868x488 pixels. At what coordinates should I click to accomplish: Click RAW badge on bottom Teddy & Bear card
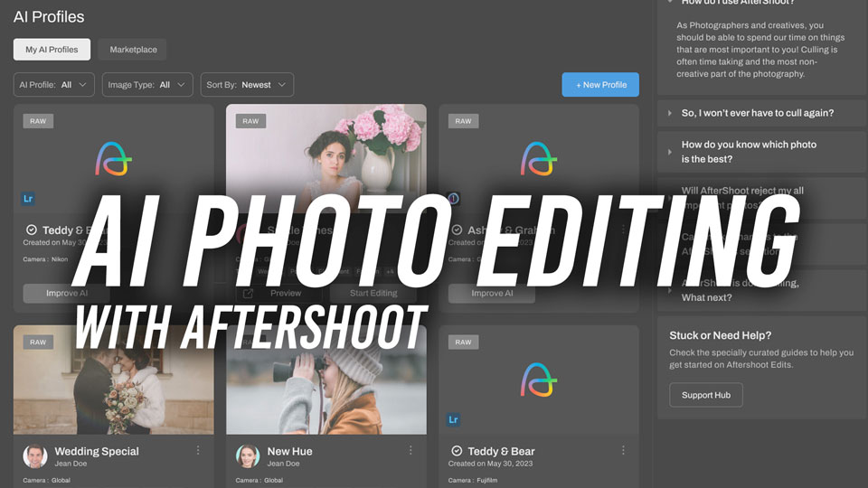tap(463, 342)
